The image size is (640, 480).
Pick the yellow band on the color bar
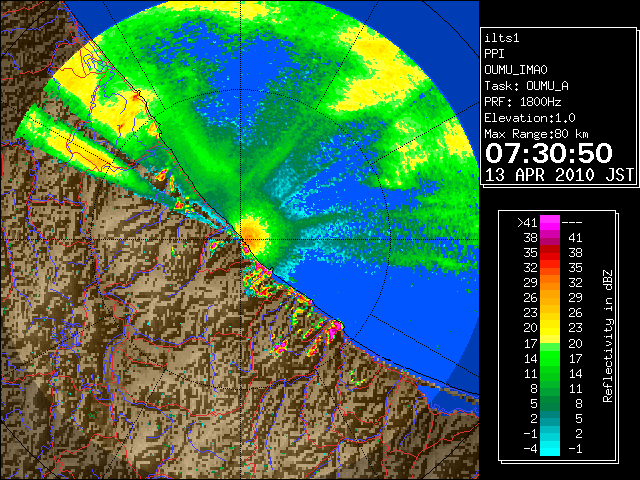550,328
